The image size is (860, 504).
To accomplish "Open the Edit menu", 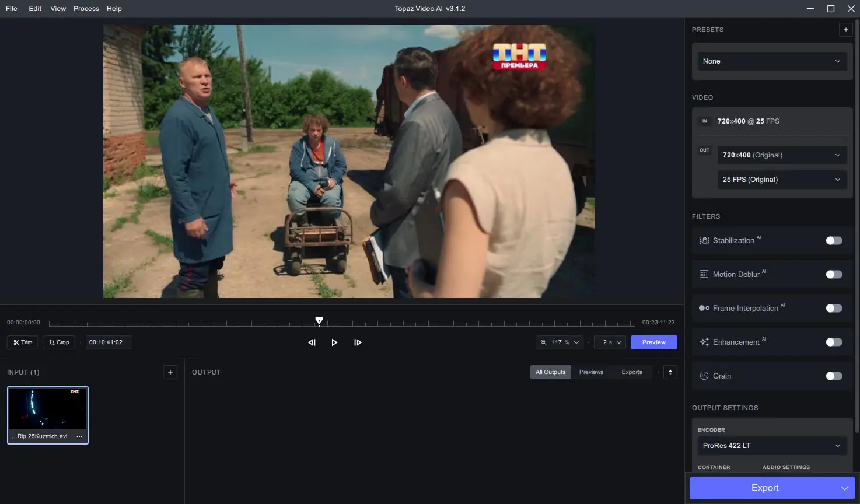I will [35, 9].
